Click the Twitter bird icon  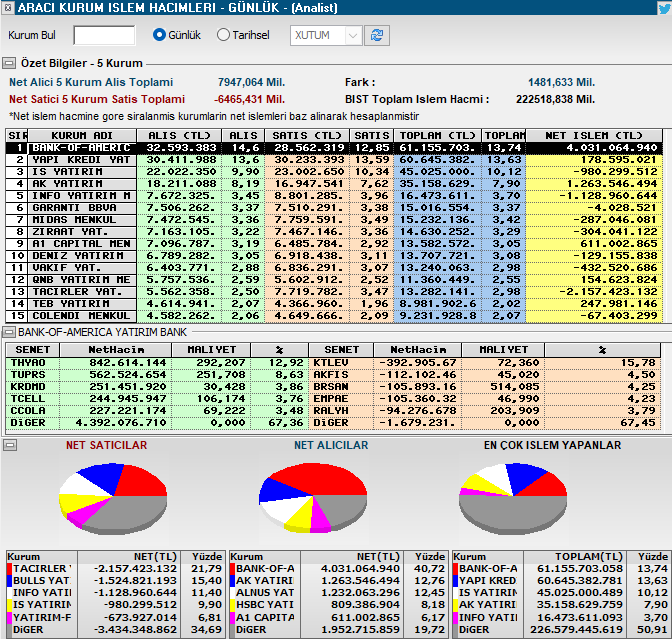point(664,8)
